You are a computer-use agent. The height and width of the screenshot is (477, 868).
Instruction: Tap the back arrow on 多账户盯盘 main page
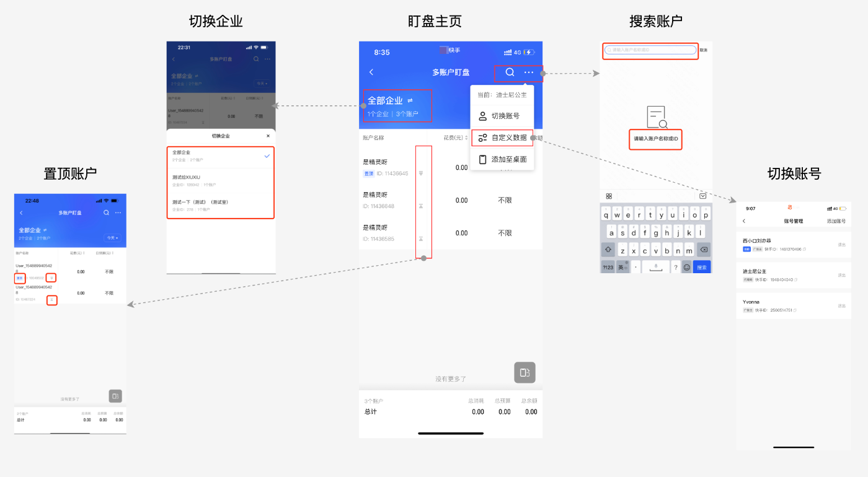click(x=371, y=72)
